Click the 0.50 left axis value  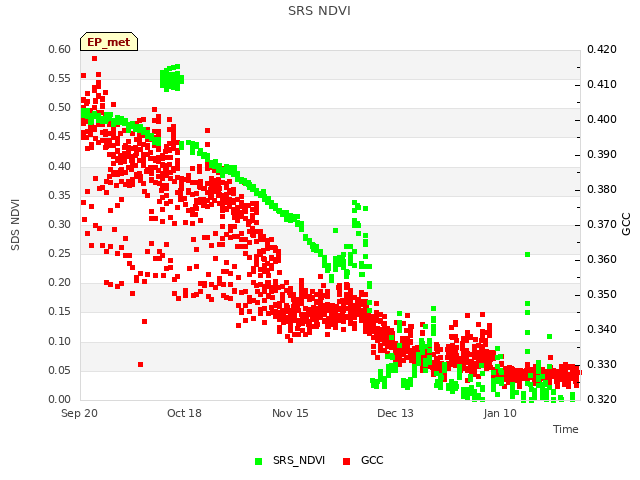click(60, 107)
